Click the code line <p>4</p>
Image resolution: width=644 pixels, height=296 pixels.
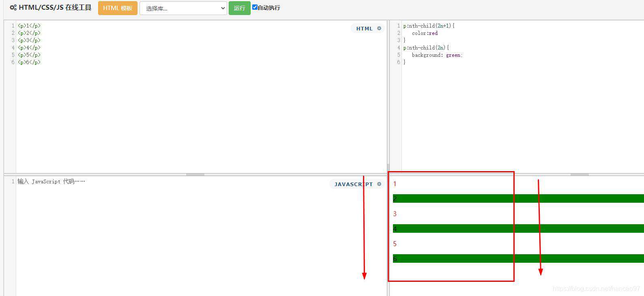29,47
